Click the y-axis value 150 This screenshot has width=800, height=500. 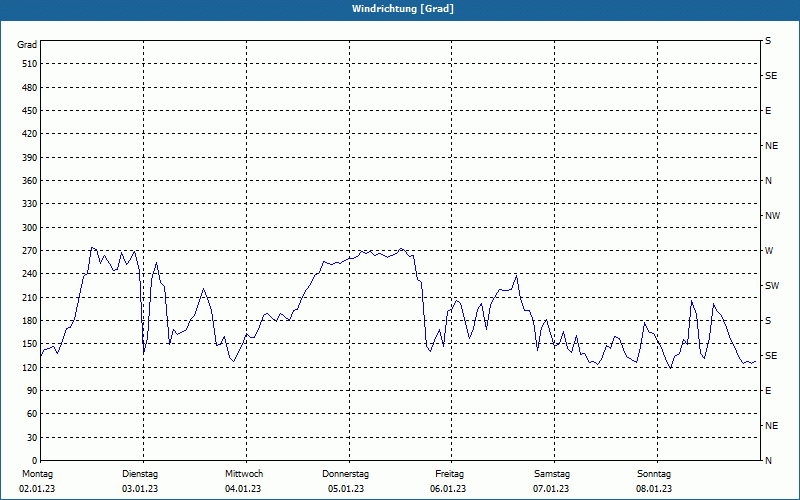[30, 344]
